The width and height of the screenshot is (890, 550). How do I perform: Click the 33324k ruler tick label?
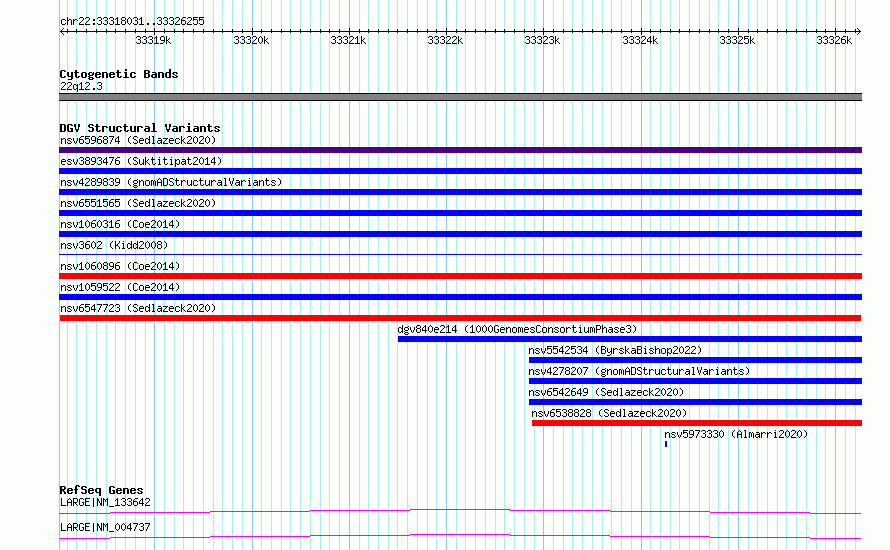(x=640, y=40)
